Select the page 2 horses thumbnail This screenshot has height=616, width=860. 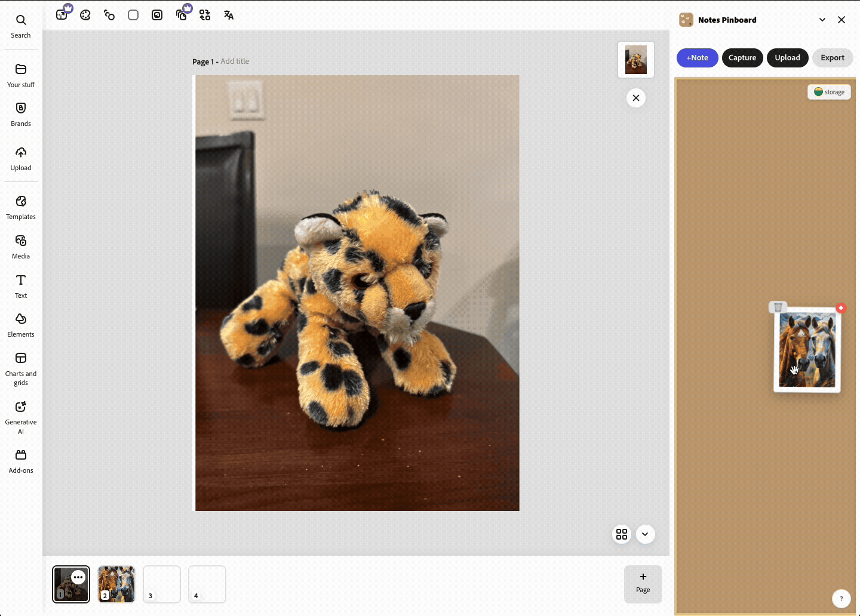tap(116, 584)
